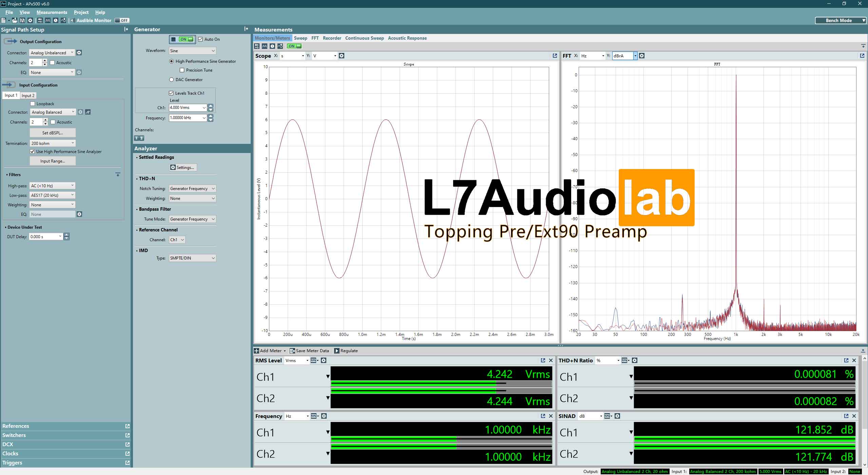Screen dimensions: 868x475
Task: Open the Frequency meter settings gear
Action: (x=324, y=416)
